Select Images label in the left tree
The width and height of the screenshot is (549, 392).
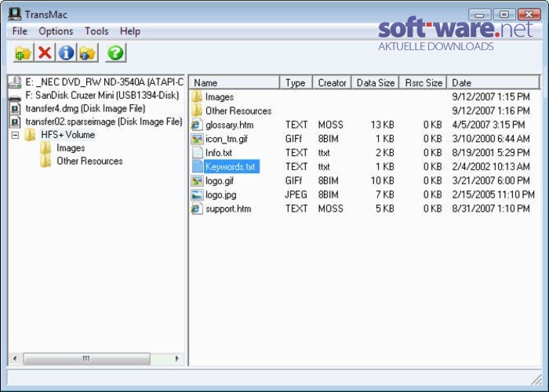point(71,148)
